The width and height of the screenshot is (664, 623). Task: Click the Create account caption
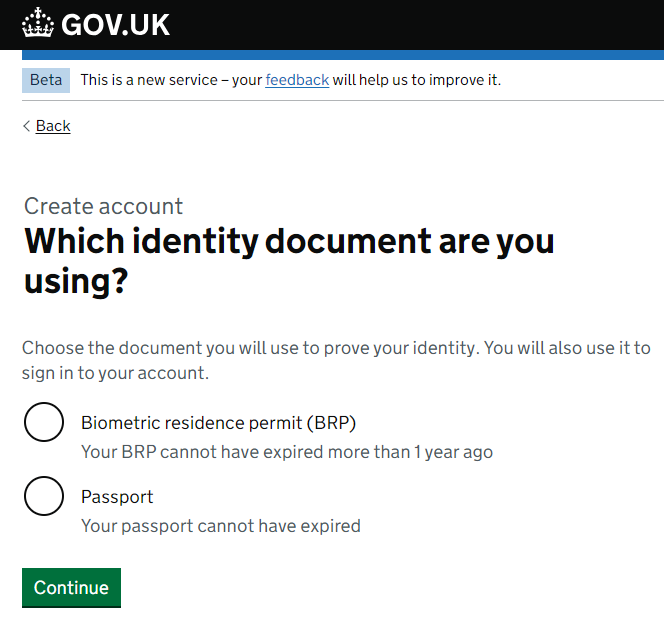coord(103,206)
